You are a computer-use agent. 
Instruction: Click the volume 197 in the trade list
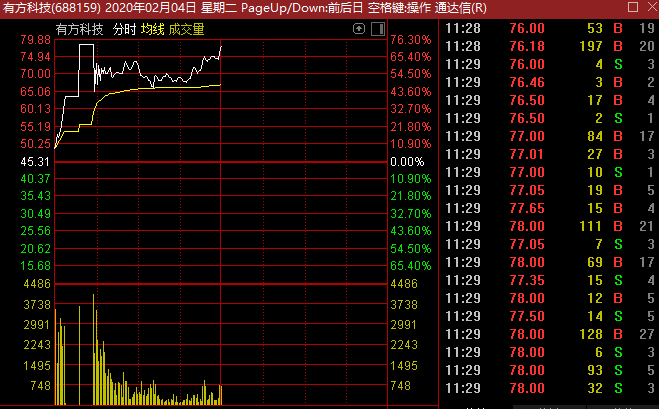coord(591,46)
